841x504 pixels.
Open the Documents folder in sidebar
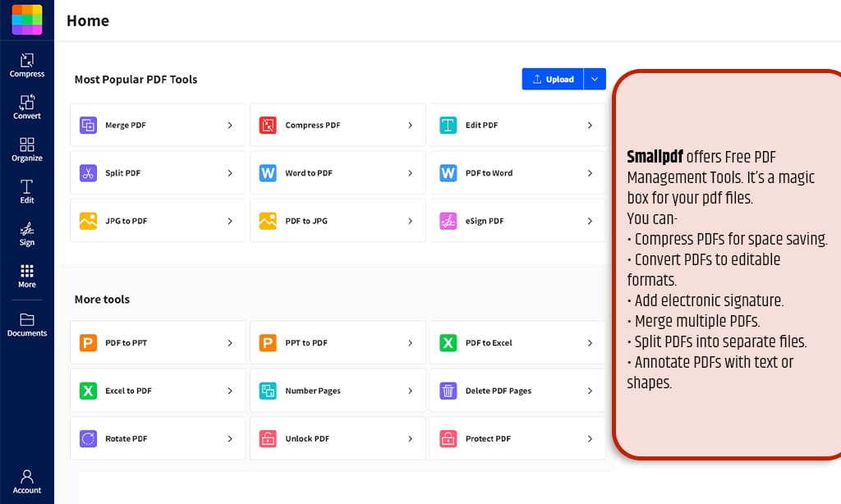point(27,325)
